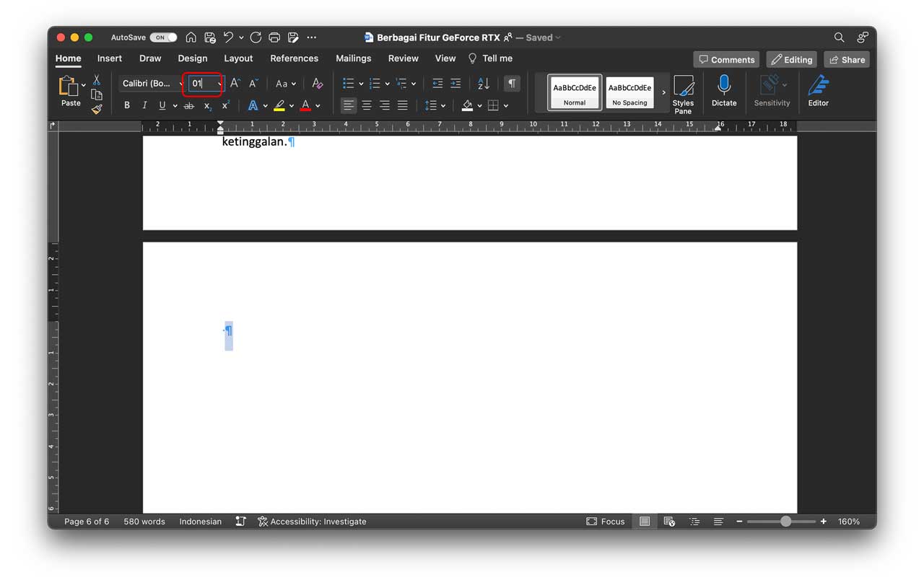Open the Editor pen icon

[818, 86]
